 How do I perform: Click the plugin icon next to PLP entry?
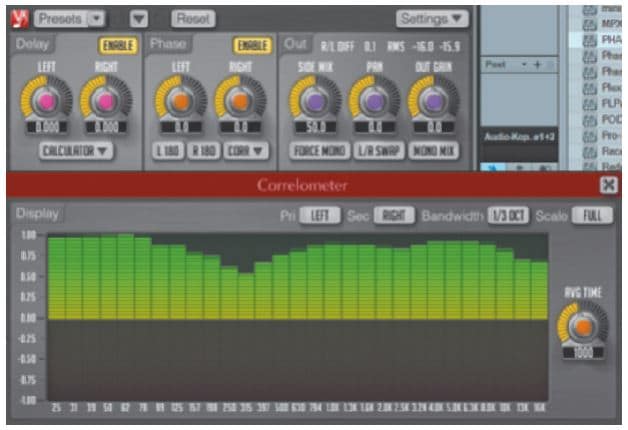pos(589,104)
